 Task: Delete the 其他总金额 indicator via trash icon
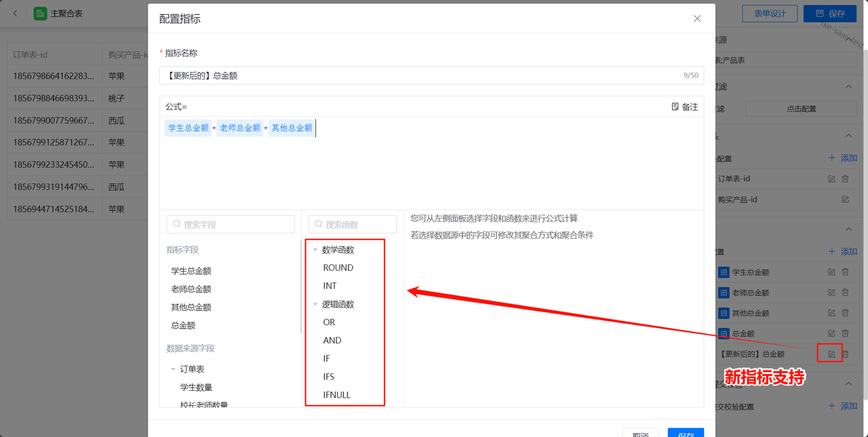coord(846,313)
